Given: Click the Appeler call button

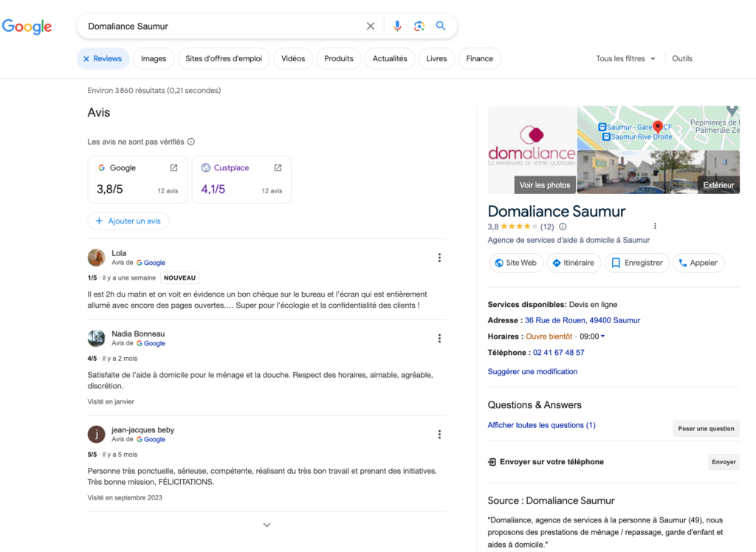Looking at the screenshot, I should coord(698,263).
